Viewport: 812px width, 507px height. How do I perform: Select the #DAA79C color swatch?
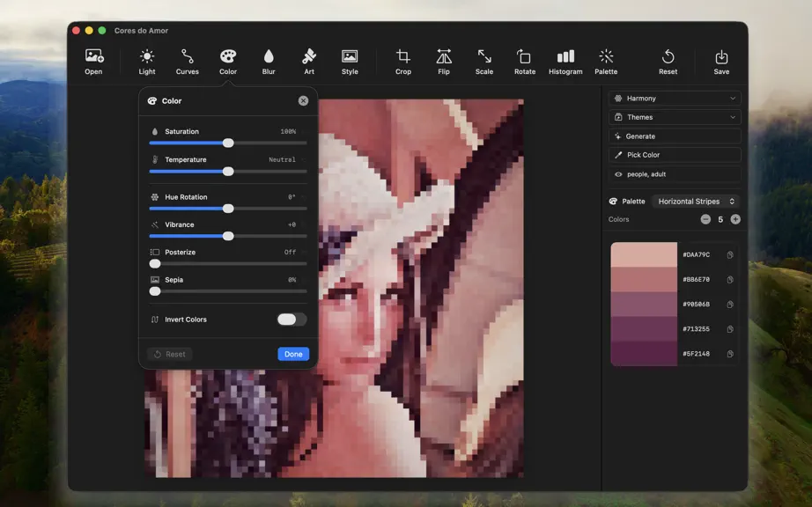point(644,254)
